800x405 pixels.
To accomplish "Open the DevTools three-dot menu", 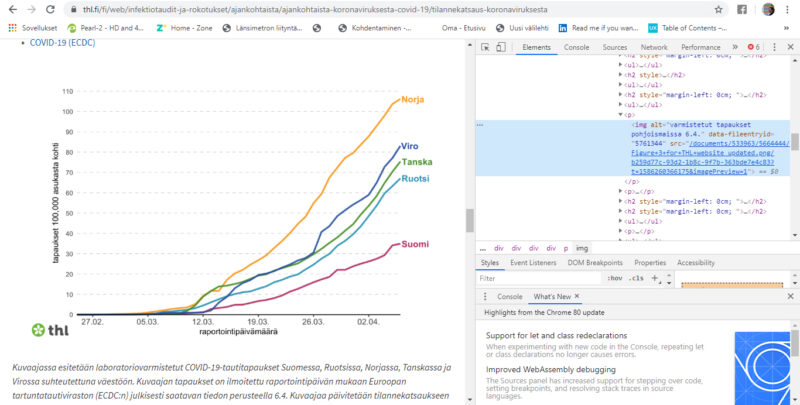I will pyautogui.click(x=774, y=47).
